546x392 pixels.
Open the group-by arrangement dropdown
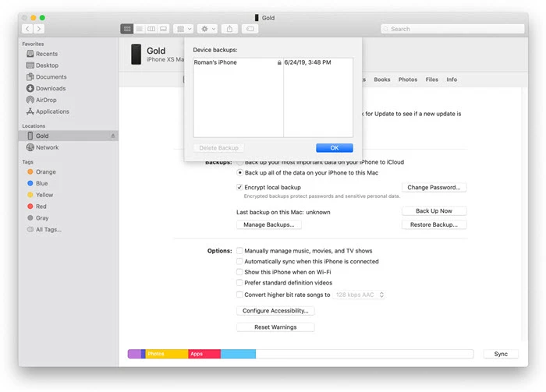[183, 29]
